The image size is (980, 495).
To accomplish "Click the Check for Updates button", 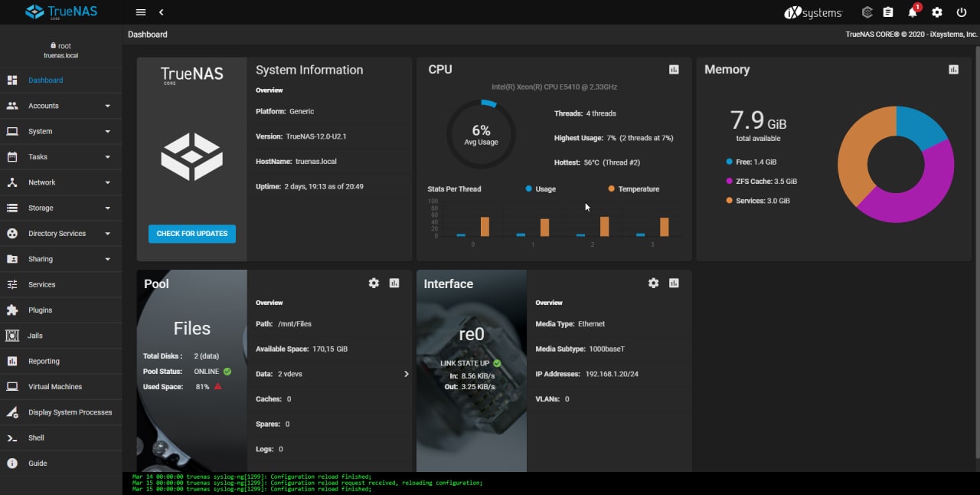I will point(192,234).
